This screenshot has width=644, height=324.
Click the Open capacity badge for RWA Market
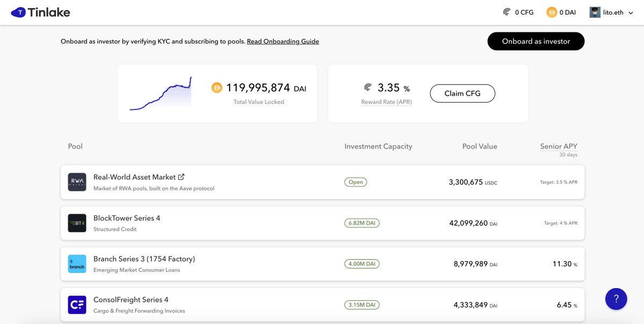356,182
